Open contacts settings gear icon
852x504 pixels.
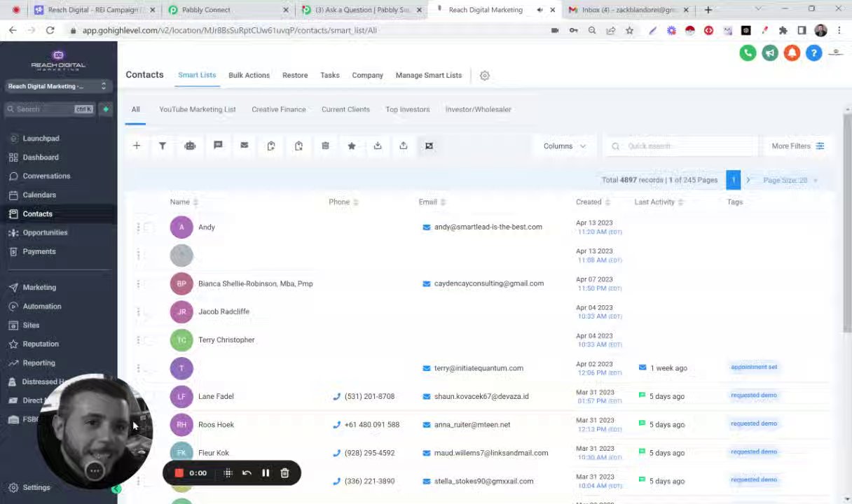pyautogui.click(x=484, y=76)
